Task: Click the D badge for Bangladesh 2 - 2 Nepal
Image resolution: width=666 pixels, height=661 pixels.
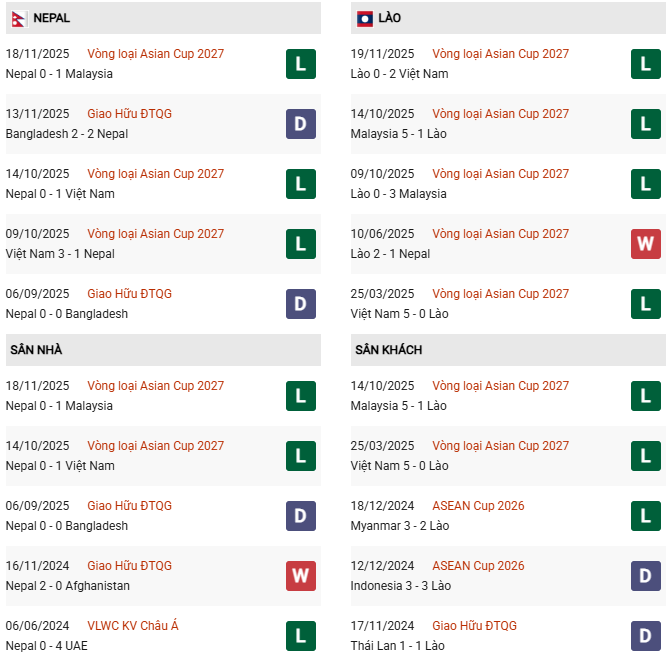Action: (300, 124)
